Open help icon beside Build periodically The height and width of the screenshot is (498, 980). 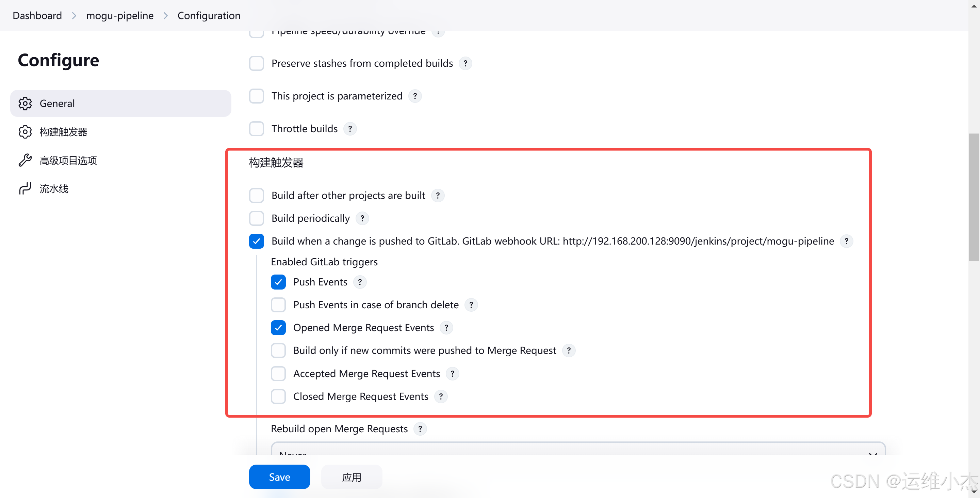(x=362, y=219)
